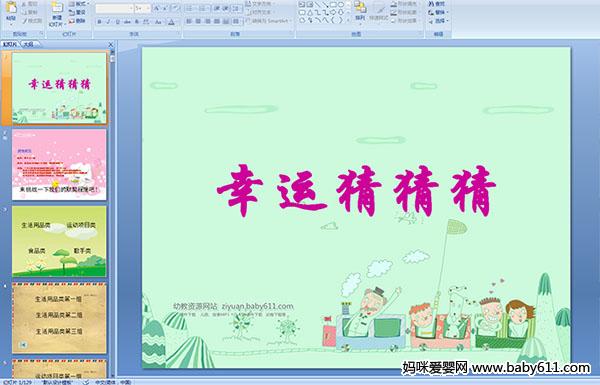The width and height of the screenshot is (600, 385).
Task: Switch to the Outline pane tab
Action: point(28,44)
